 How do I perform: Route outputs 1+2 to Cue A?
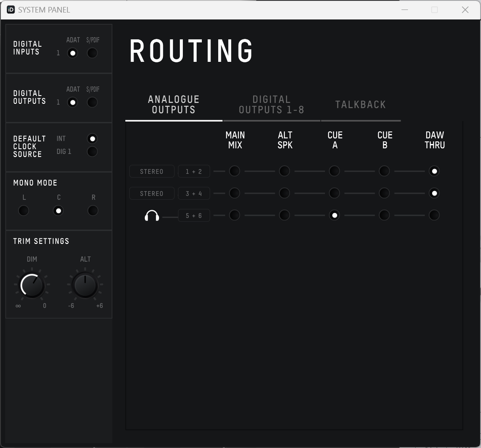334,171
